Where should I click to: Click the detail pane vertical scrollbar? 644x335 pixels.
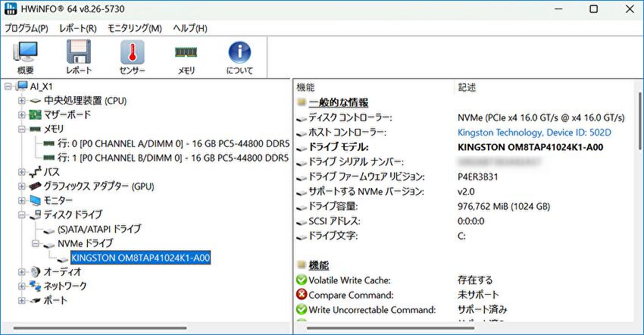tap(640, 122)
